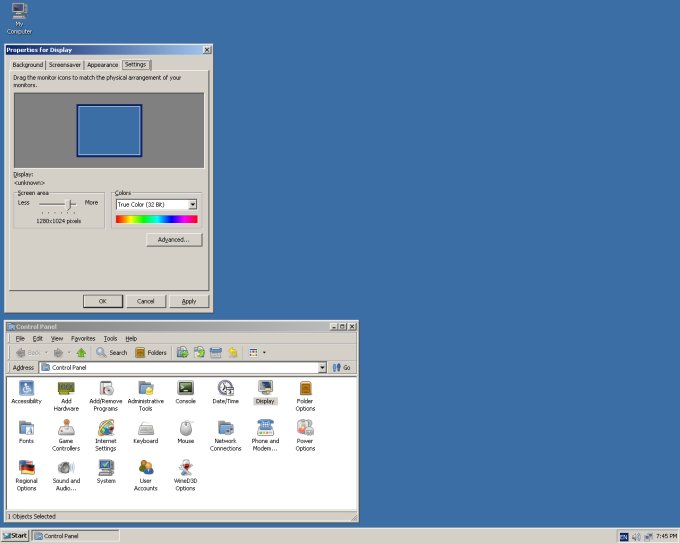Expand the Views dropdown arrow

click(x=264, y=353)
